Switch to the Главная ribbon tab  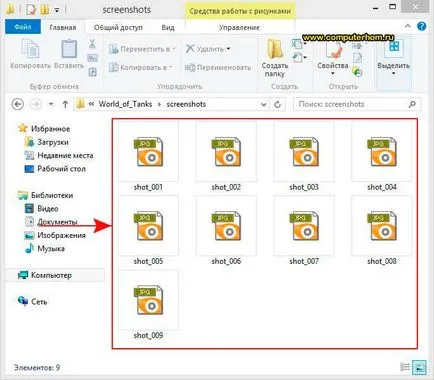[x=63, y=27]
